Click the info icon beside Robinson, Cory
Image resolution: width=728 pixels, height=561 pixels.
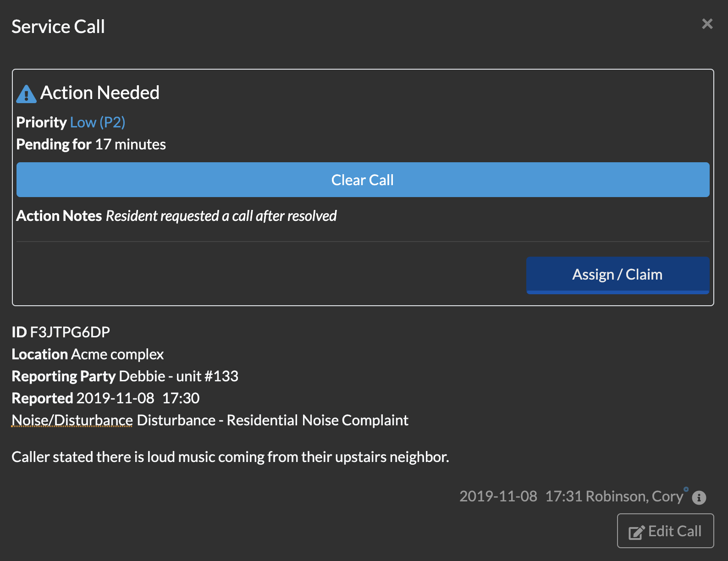pos(699,497)
